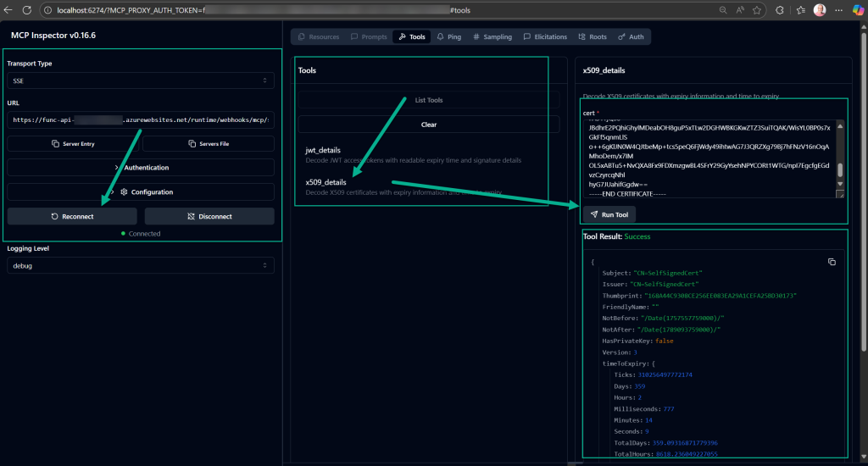The width and height of the screenshot is (868, 466).
Task: Open the Transport Type SSE dropdown
Action: (x=141, y=81)
